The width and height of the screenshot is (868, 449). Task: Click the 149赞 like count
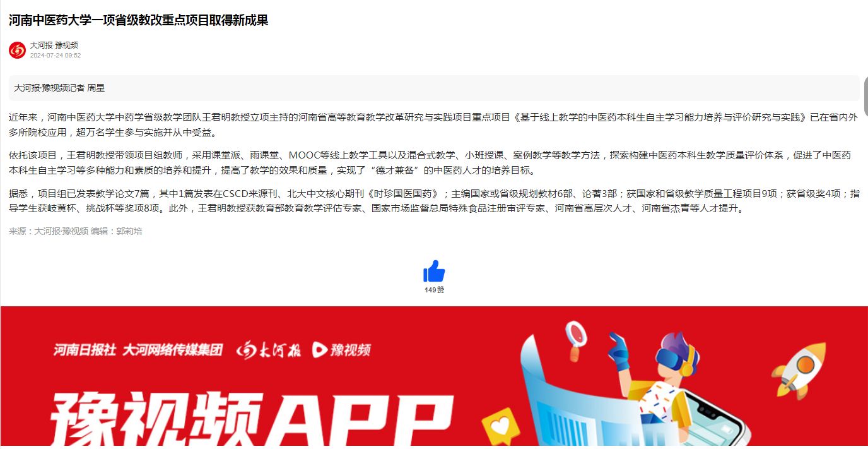[434, 290]
